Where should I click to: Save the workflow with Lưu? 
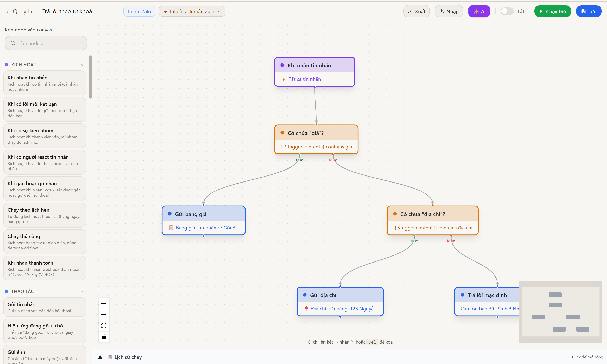coord(589,11)
